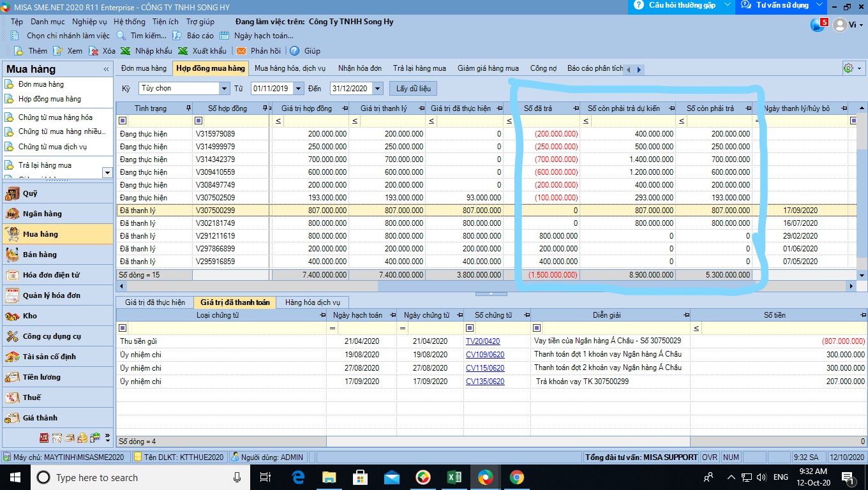Click filter operator box under Số hợp đồng
This screenshot has width=868, height=490.
pos(198,121)
